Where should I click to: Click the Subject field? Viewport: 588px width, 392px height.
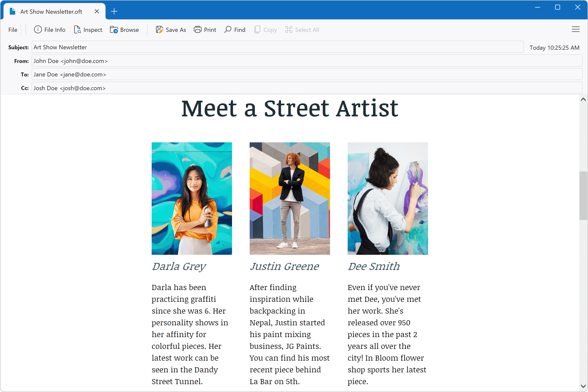coord(278,47)
